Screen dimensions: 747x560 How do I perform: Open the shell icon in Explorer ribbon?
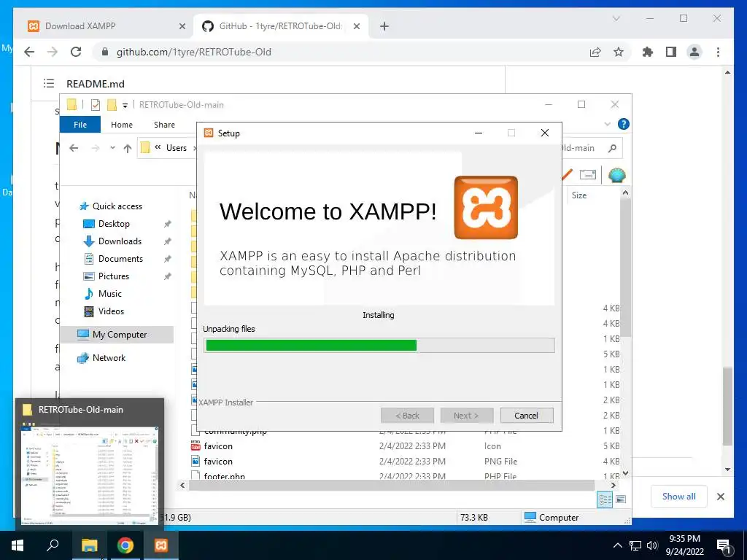tap(617, 175)
